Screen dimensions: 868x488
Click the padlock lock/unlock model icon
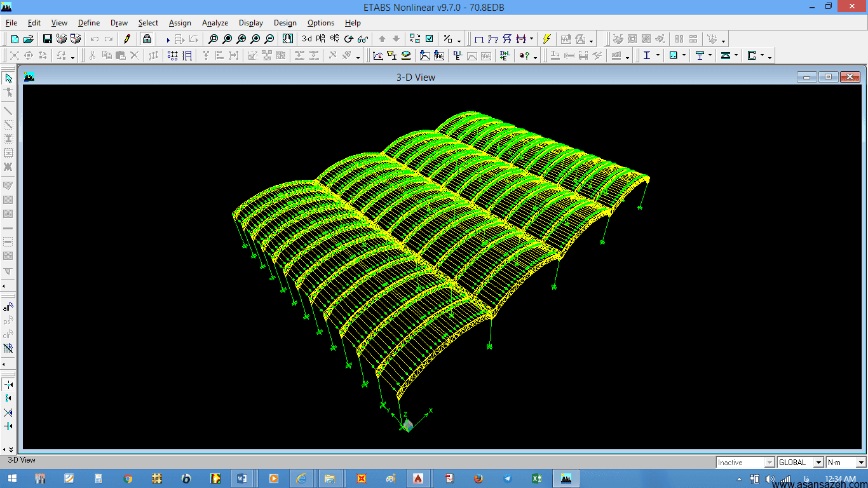coord(147,39)
